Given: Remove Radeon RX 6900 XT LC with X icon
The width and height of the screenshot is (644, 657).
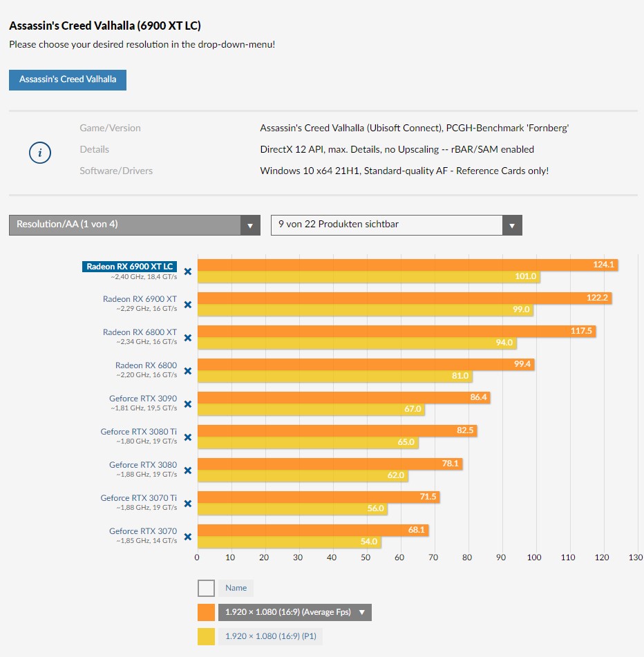Looking at the screenshot, I should tap(187, 272).
